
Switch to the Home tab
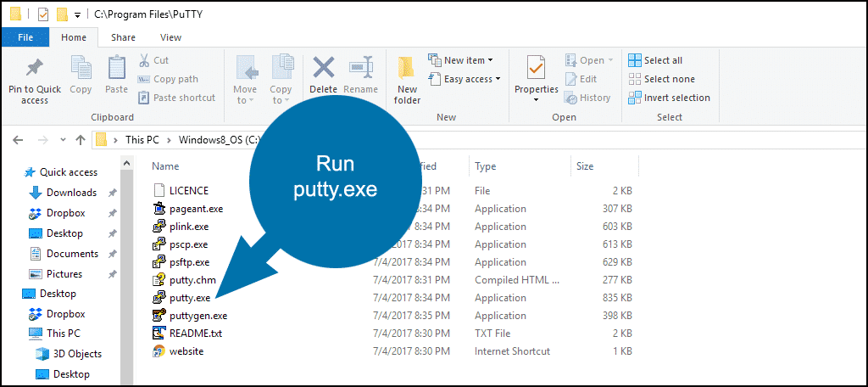(x=74, y=37)
